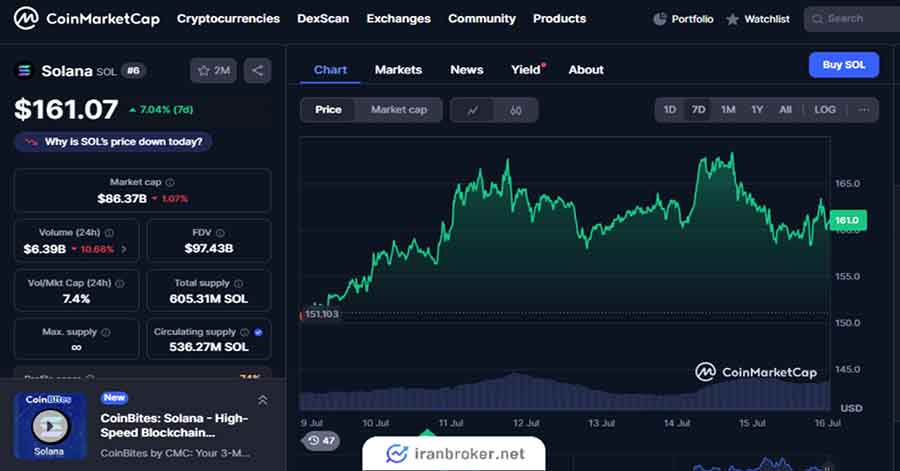The height and width of the screenshot is (471, 900).
Task: Open Products menu
Action: 560,19
